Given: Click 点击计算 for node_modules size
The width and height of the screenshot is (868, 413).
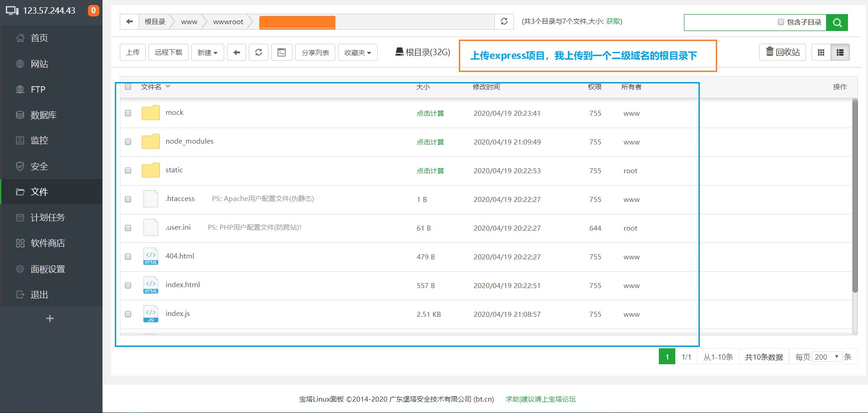Looking at the screenshot, I should (x=430, y=142).
